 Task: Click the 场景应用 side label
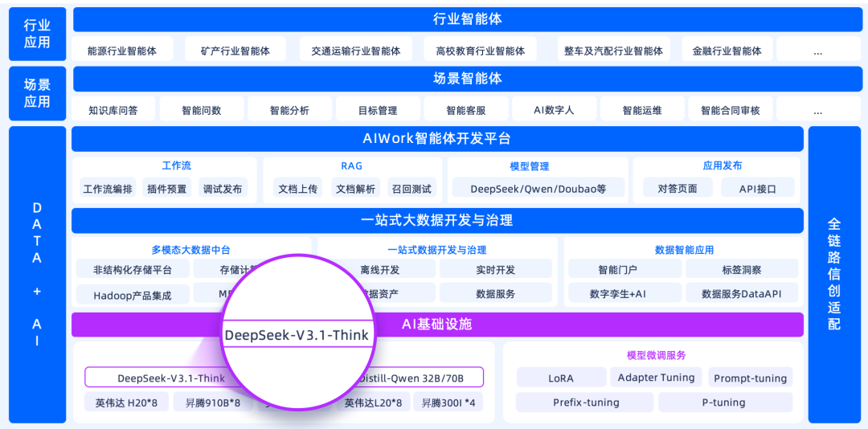37,93
